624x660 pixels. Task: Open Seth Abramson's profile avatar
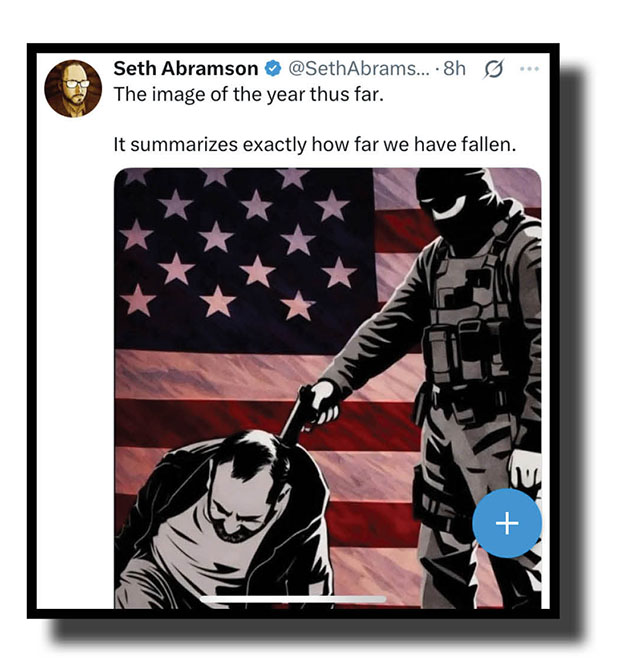point(73,88)
